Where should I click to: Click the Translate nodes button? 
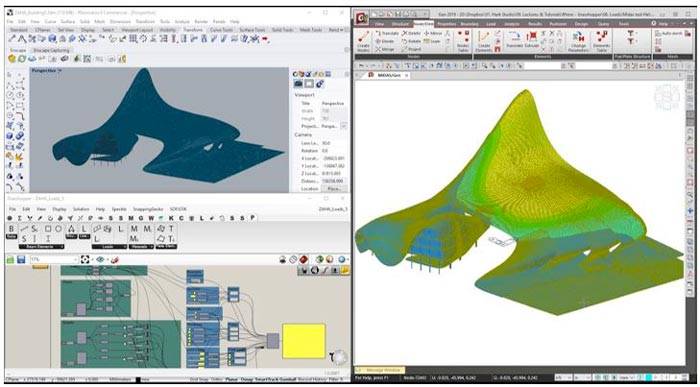click(x=387, y=33)
